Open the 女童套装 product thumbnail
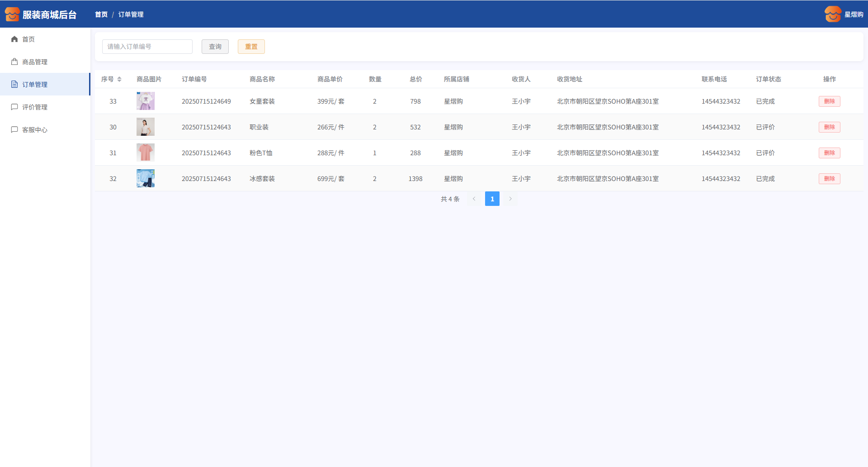Screen dimensions: 868x467 (x=146, y=101)
